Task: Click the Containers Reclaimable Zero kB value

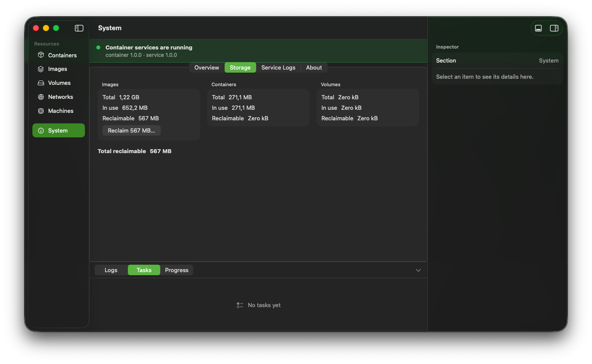Action: point(258,118)
